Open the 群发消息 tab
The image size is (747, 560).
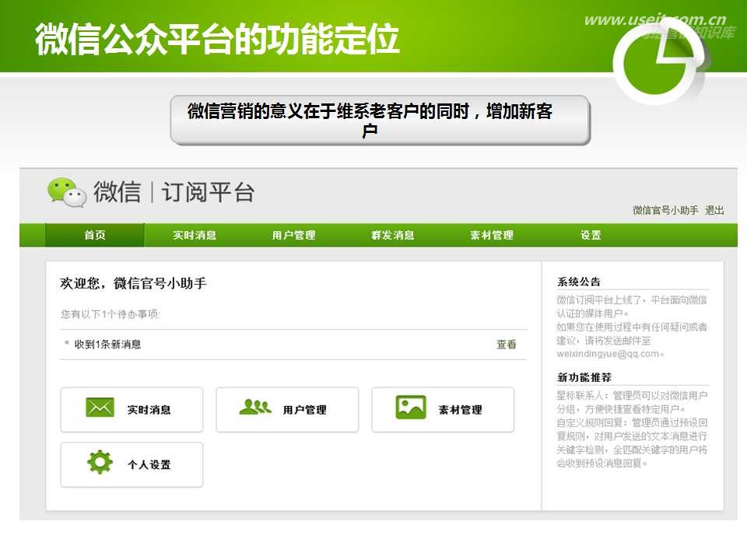click(x=392, y=235)
